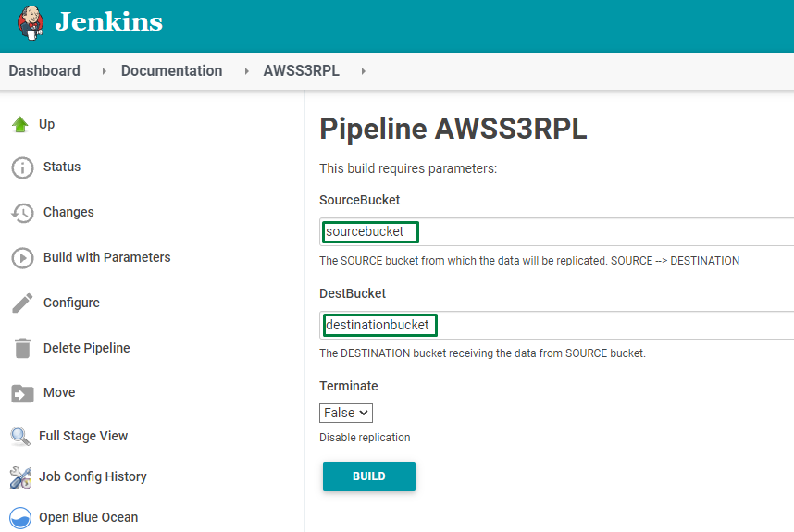
Task: Click the Job Config History tools icon
Action: (x=20, y=477)
